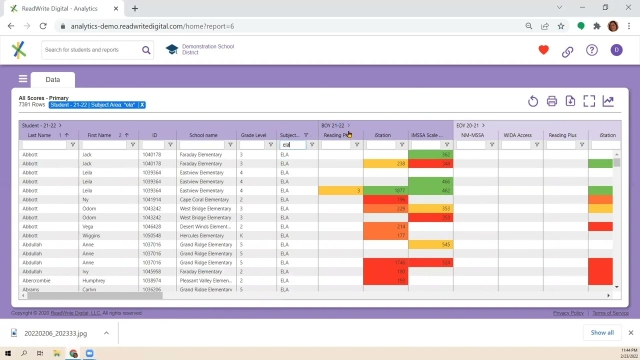Click the search magnifier icon
640x360 pixels.
tap(146, 50)
